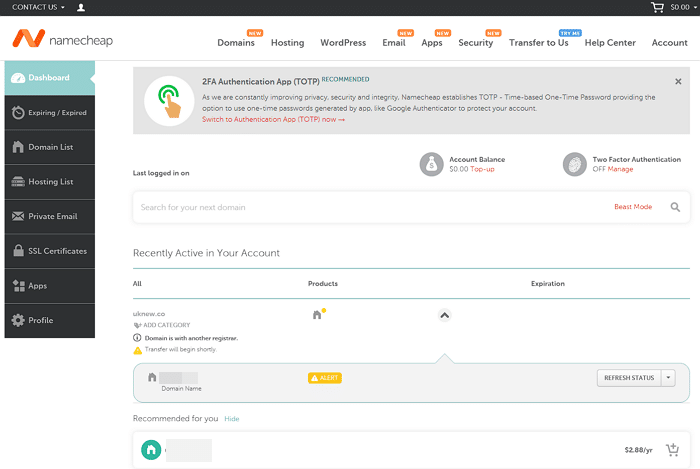Click the domain search magnifier icon
This screenshot has height=469, width=700.
click(x=675, y=207)
